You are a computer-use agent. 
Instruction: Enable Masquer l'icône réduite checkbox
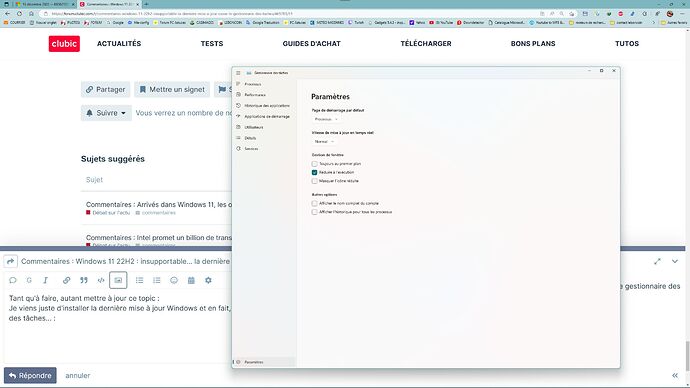click(x=314, y=181)
